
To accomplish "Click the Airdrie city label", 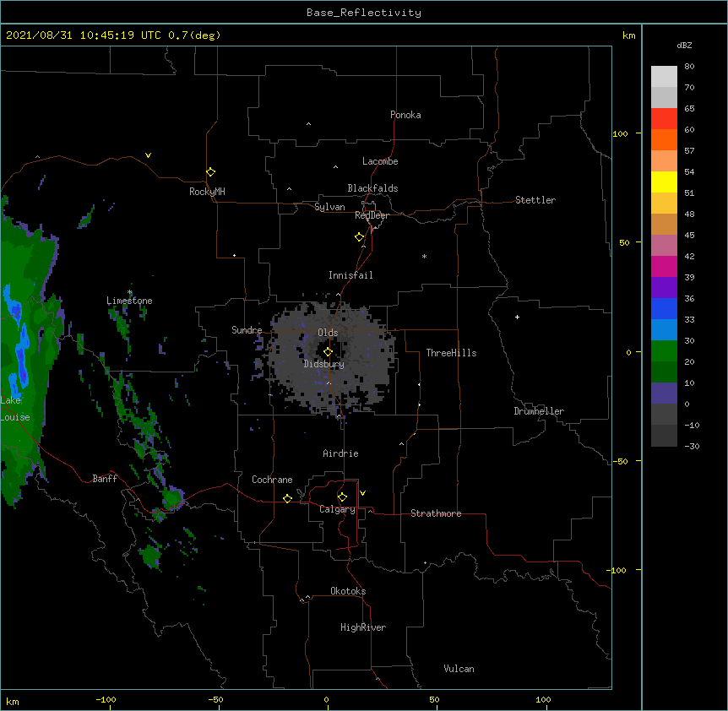I will [340, 453].
